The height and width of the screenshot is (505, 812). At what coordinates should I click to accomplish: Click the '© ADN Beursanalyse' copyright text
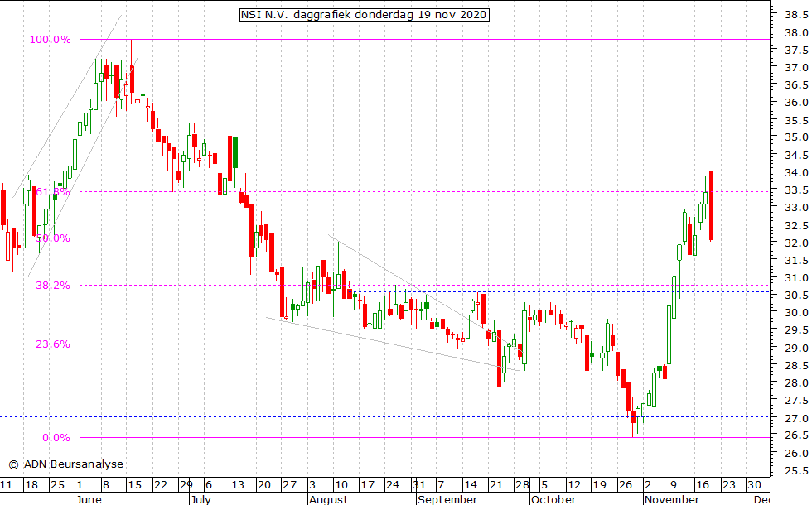66,464
